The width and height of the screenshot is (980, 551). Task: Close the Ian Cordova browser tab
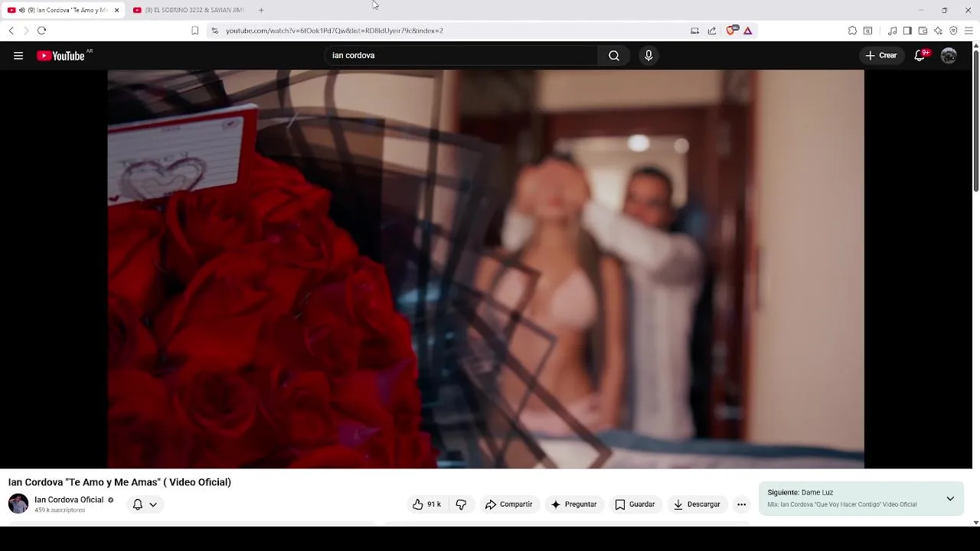(x=117, y=10)
